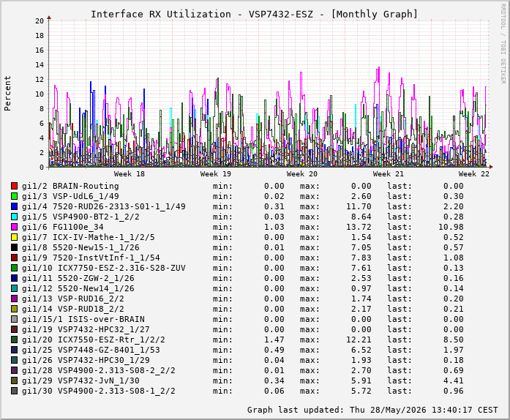Click the yellow gi1/7 ICX-IV-Mathe swatch
510x420 pixels.
pyautogui.click(x=15, y=237)
